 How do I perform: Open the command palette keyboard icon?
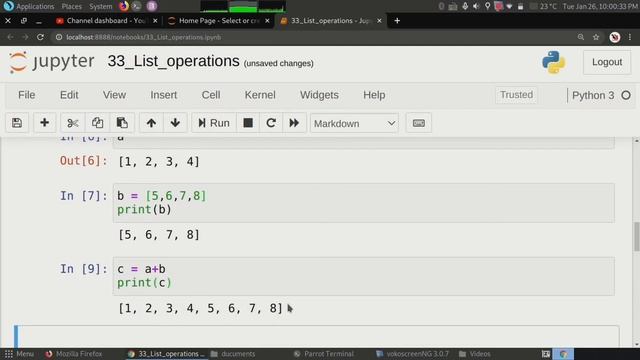point(418,123)
